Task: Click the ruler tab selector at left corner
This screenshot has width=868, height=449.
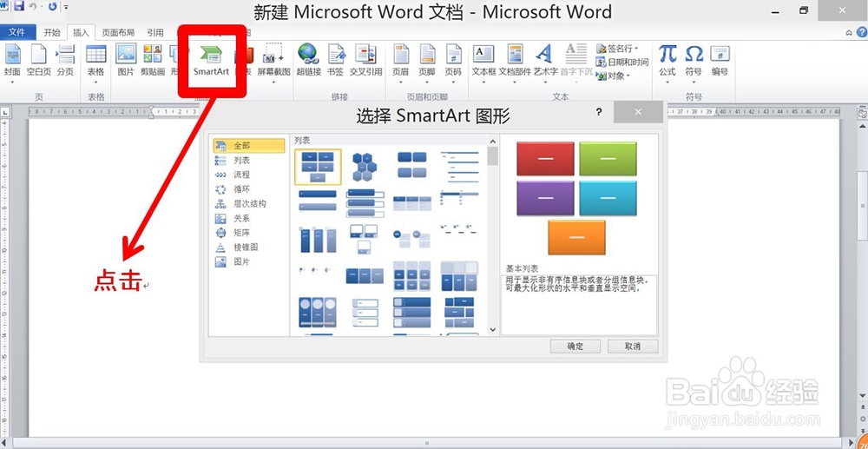Action: click(5, 112)
